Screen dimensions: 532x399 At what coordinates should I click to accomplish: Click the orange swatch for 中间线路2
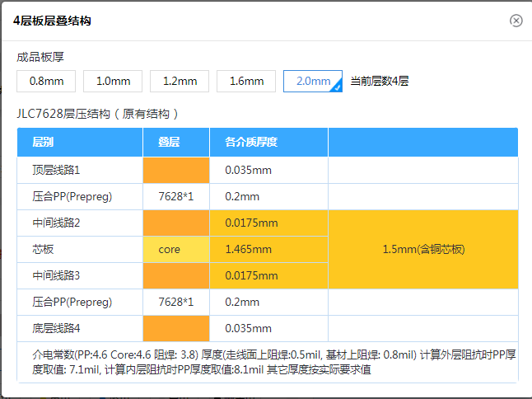tap(175, 223)
